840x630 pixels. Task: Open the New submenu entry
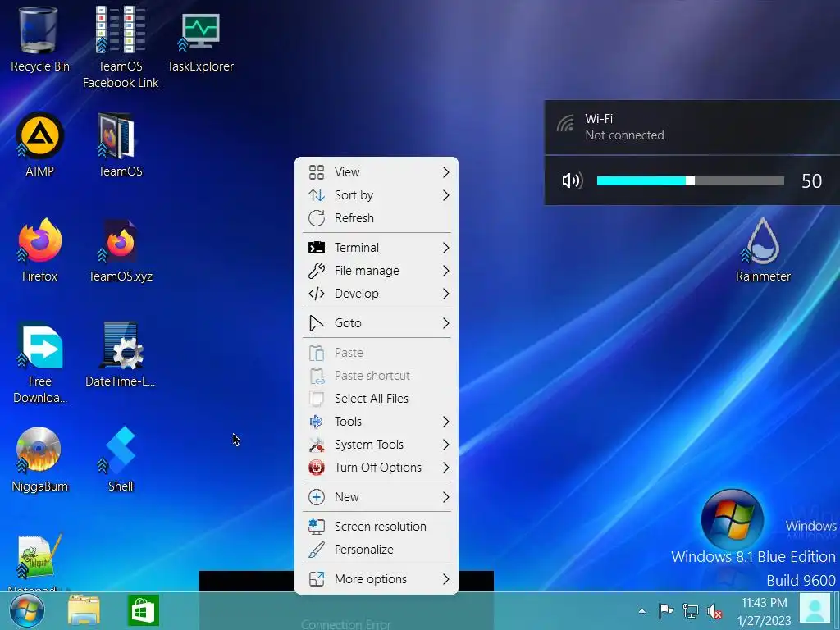click(377, 497)
